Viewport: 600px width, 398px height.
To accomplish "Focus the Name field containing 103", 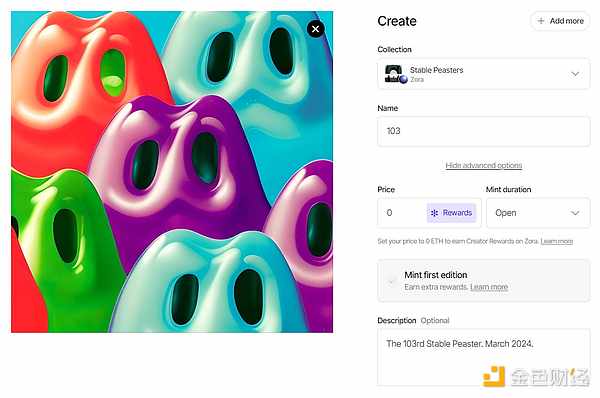I will tap(484, 131).
